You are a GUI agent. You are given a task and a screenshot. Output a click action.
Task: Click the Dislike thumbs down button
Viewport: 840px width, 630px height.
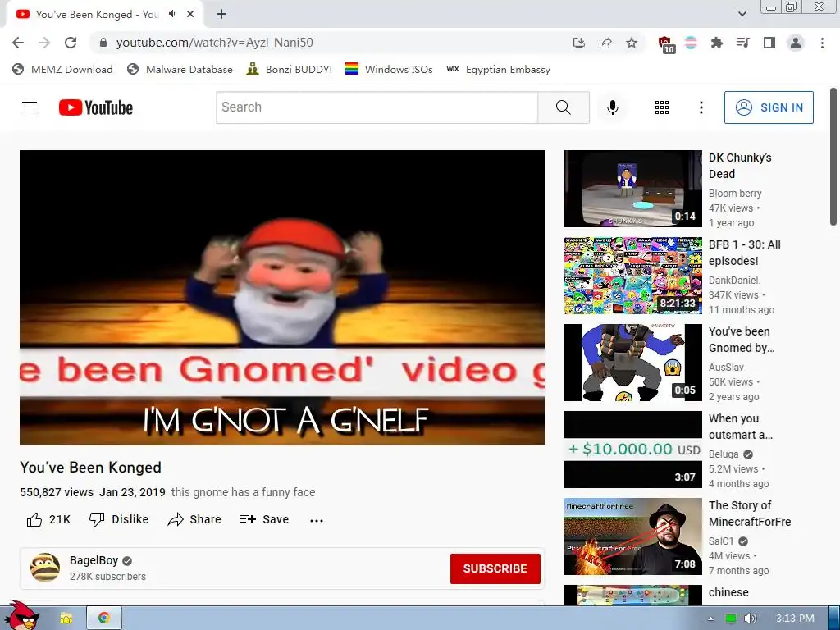tap(118, 519)
